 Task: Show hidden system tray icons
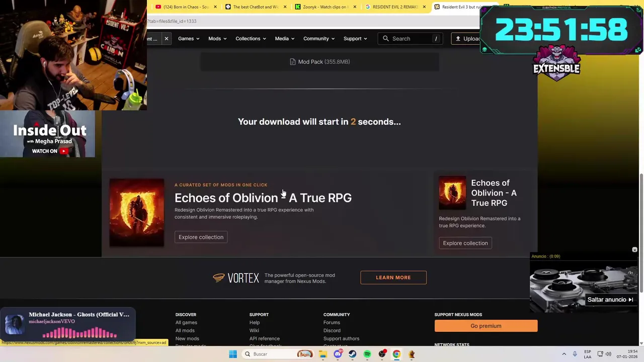(564, 354)
